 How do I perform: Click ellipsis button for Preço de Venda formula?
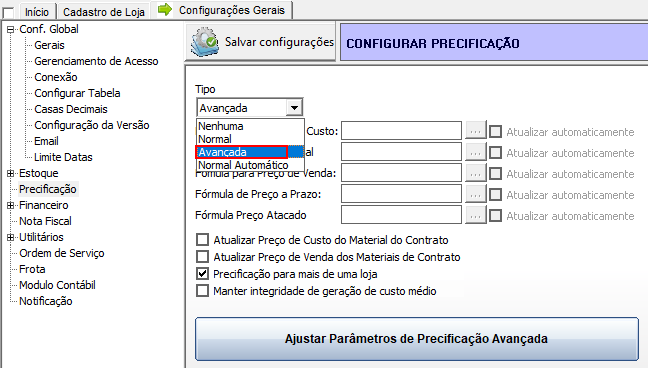(475, 173)
